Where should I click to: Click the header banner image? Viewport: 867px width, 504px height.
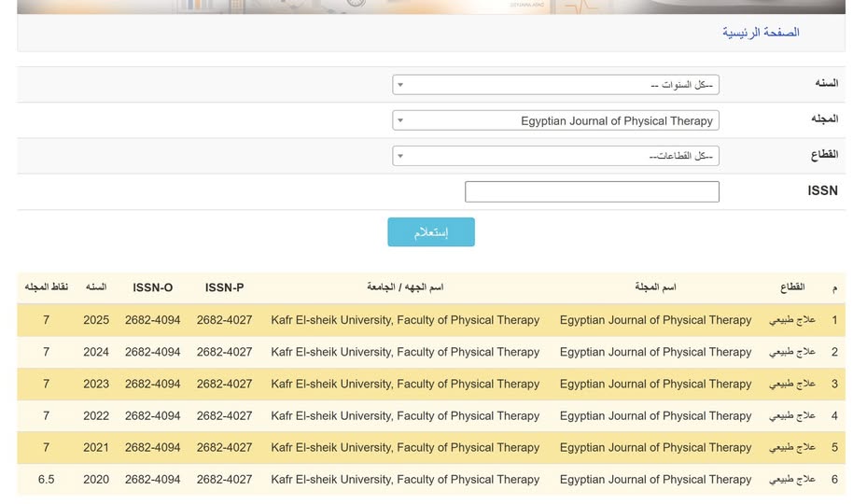click(x=431, y=7)
